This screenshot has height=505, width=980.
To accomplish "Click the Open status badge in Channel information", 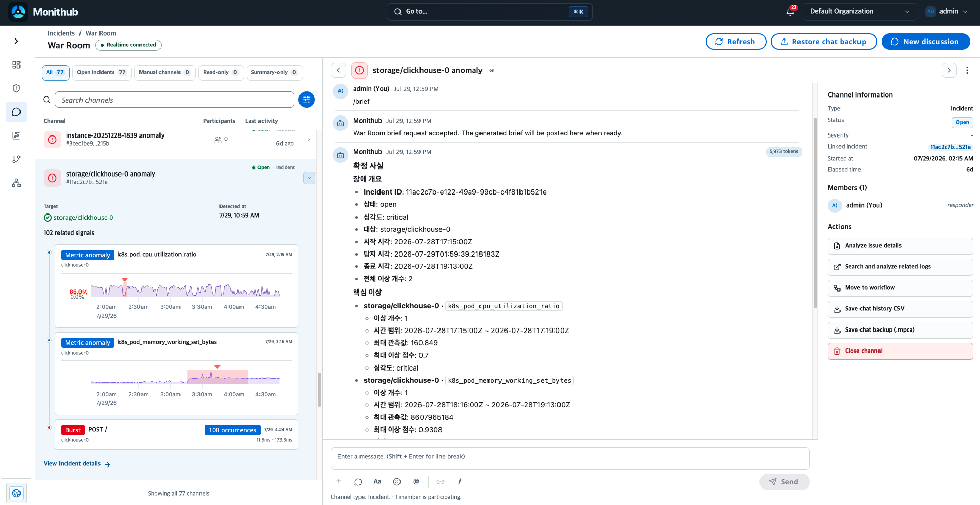I will (962, 122).
